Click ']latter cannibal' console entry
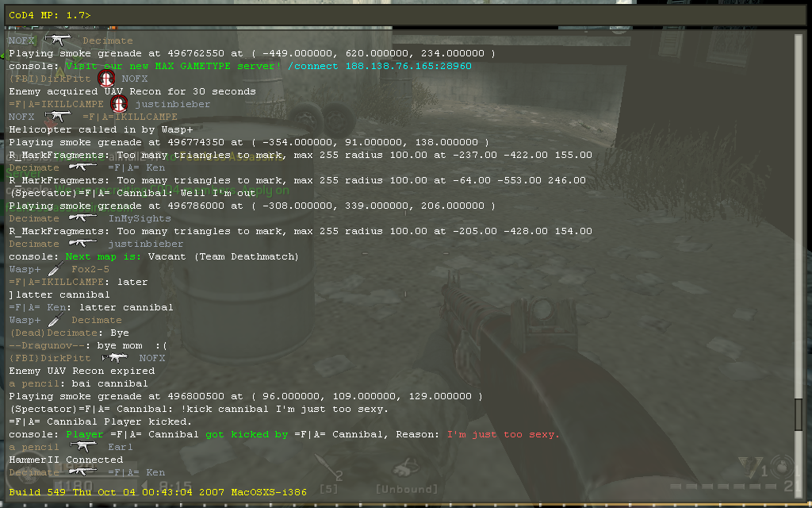 click(x=59, y=294)
